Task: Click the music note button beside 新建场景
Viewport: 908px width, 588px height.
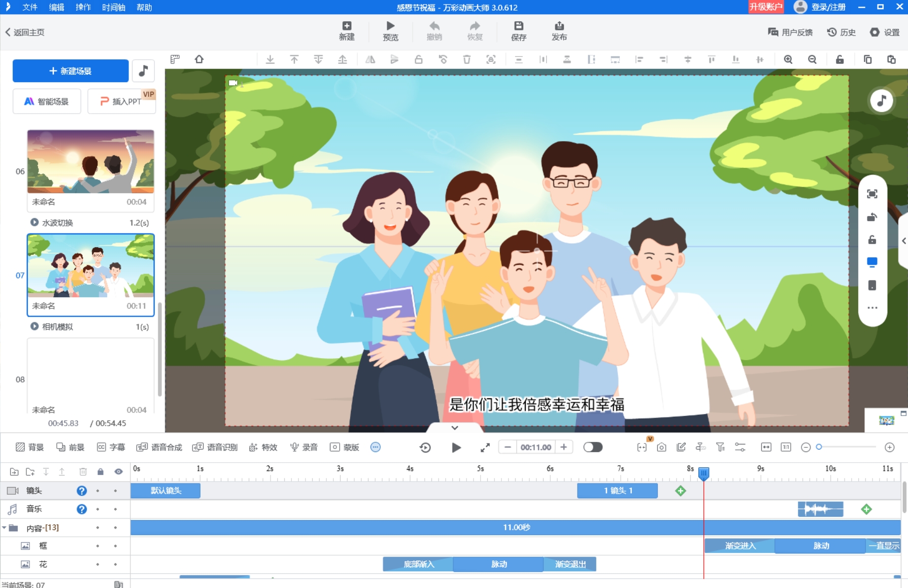Action: click(x=144, y=71)
